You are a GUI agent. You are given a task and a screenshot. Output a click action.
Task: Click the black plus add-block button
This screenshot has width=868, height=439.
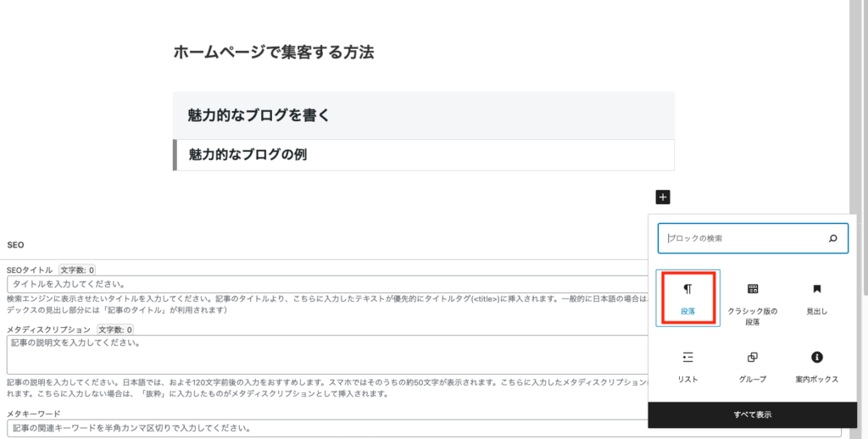click(663, 197)
